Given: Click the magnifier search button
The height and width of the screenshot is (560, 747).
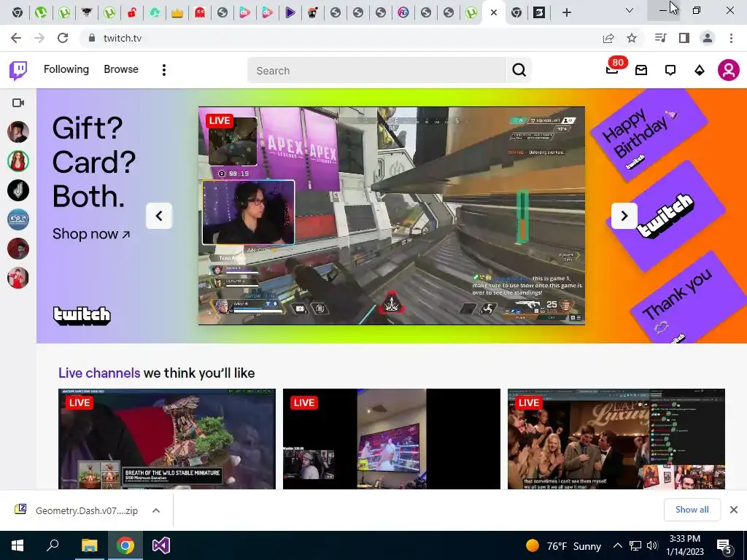Looking at the screenshot, I should pyautogui.click(x=519, y=71).
